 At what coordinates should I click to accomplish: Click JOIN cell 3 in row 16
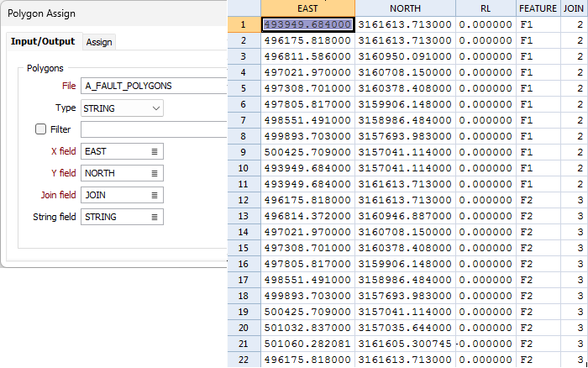[x=574, y=264]
